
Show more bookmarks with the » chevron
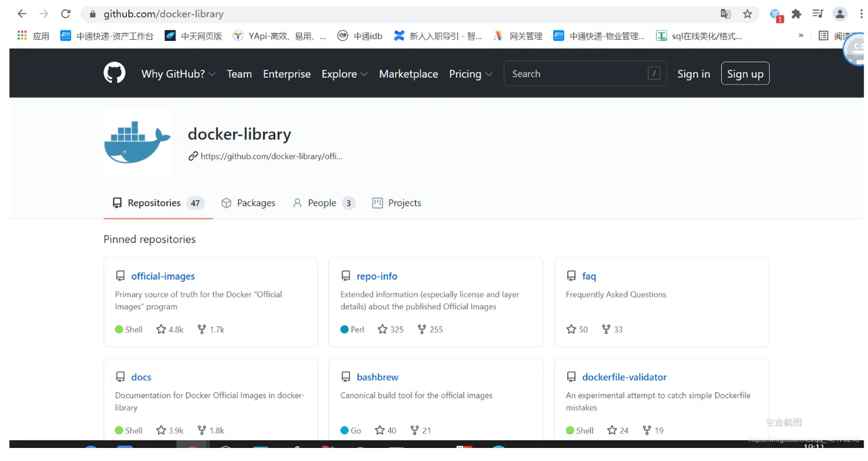pyautogui.click(x=801, y=35)
